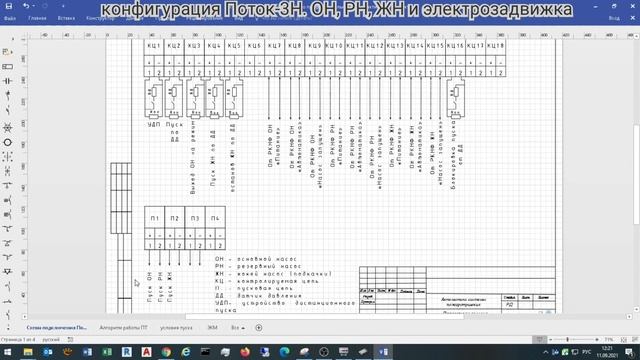
Task: Open the undo history dropdown arrow
Action: 33,7
